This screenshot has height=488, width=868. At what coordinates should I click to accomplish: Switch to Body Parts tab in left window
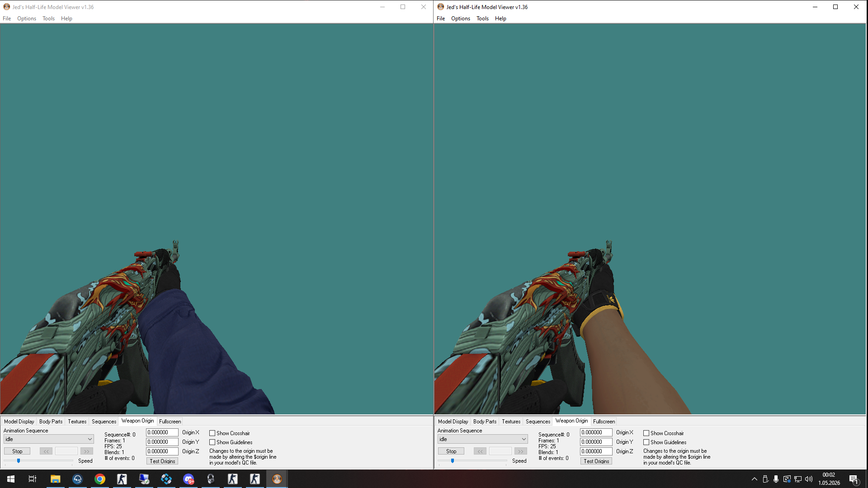pyautogui.click(x=51, y=422)
